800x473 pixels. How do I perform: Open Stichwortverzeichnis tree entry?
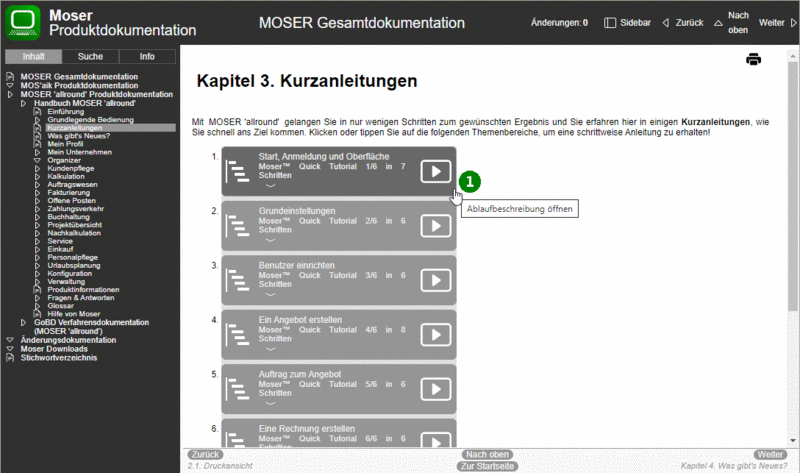(x=59, y=358)
